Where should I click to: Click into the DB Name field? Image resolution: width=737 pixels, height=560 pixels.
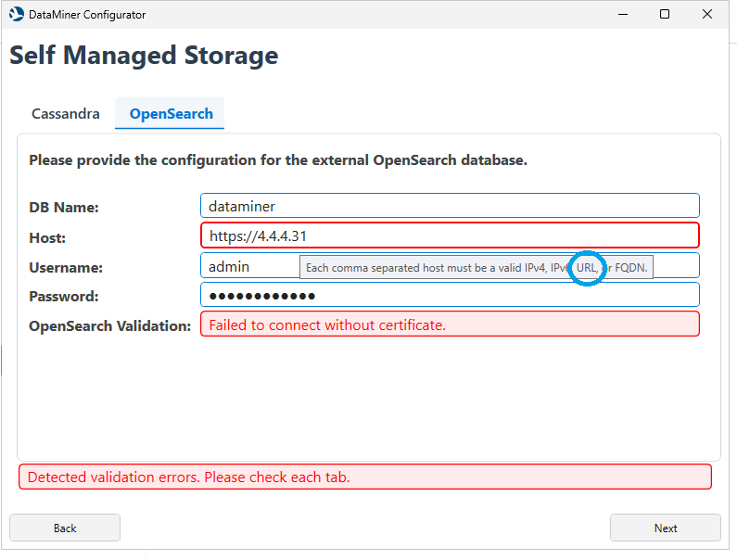point(450,206)
